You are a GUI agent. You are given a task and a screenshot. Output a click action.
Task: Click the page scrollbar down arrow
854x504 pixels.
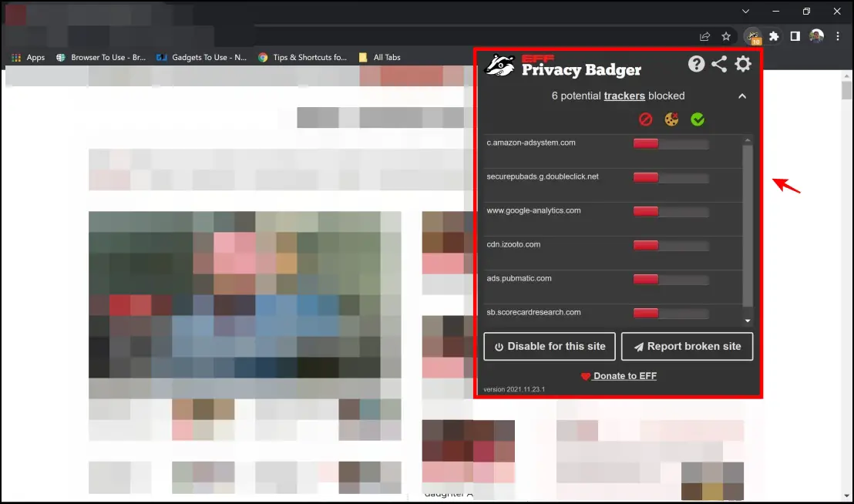tap(846, 496)
